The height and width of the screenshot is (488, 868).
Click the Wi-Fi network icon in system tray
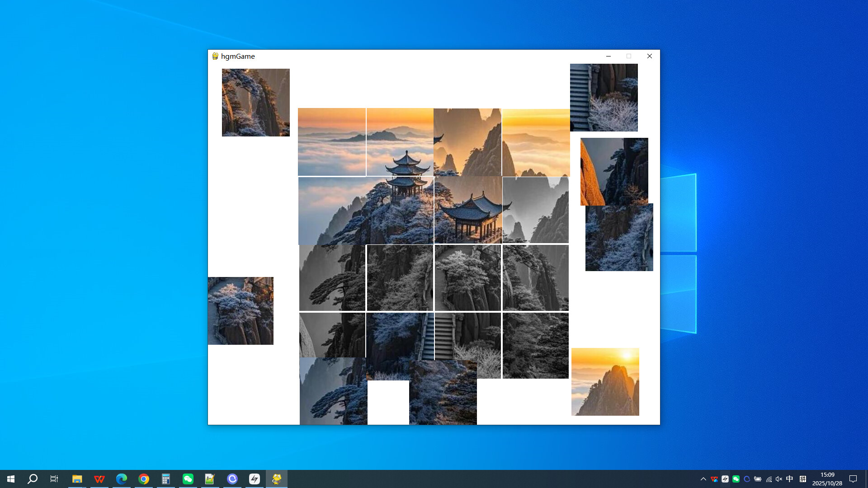[769, 479]
